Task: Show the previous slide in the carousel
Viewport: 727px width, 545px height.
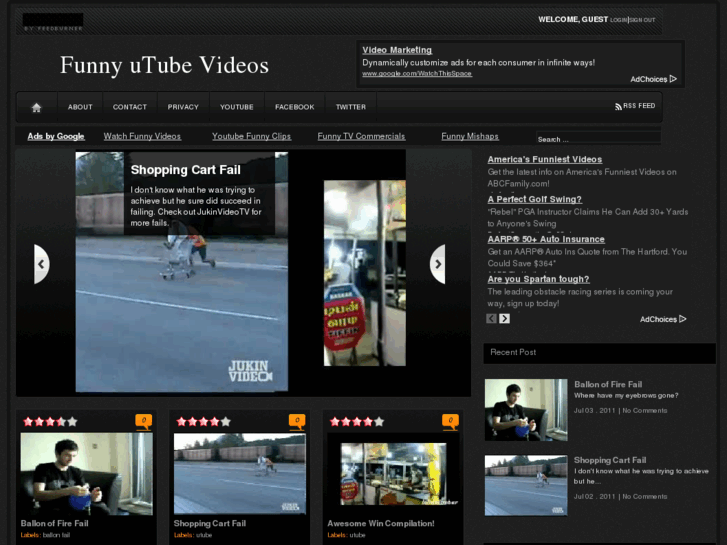Action: point(41,264)
